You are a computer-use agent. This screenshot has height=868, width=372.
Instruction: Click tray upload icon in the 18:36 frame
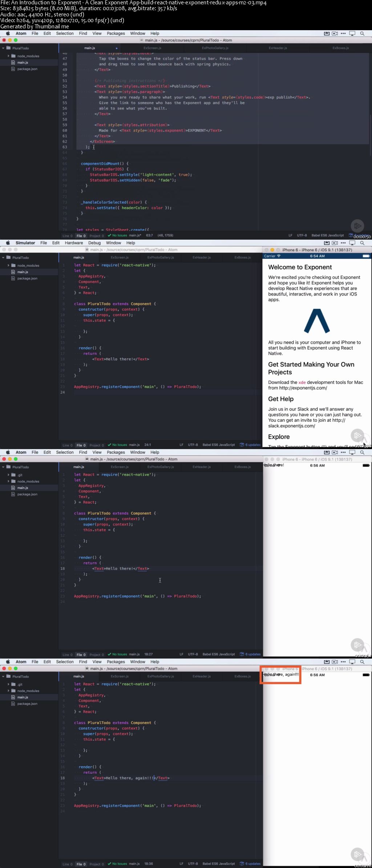coord(327,662)
